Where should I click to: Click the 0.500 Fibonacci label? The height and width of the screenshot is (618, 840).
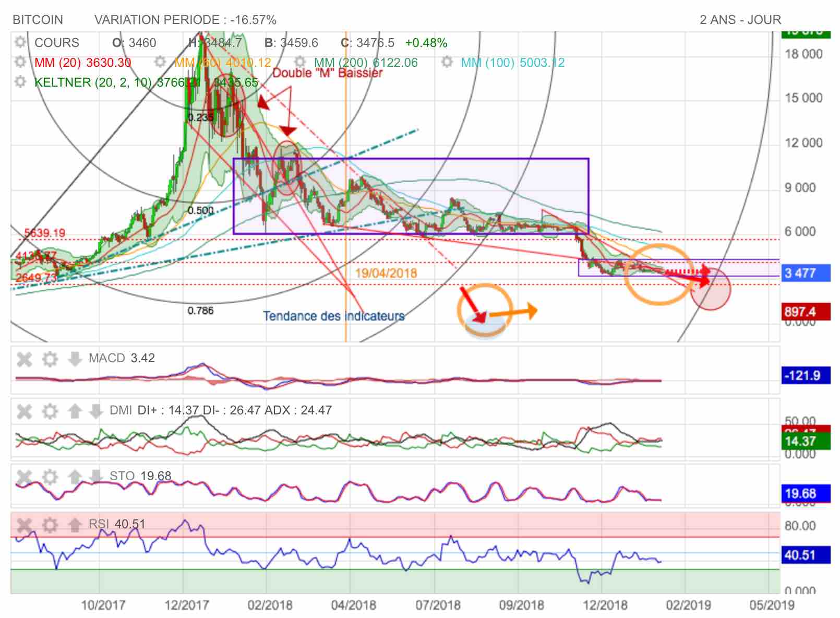click(x=200, y=210)
